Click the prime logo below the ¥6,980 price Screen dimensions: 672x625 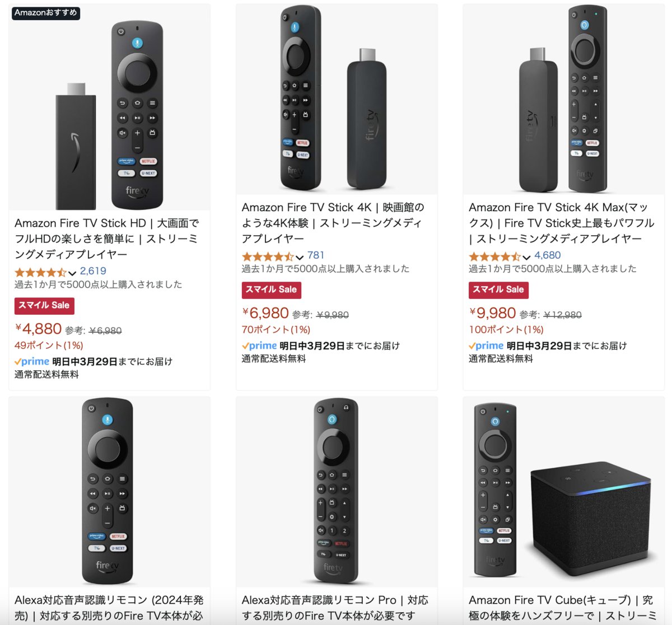[x=259, y=346]
